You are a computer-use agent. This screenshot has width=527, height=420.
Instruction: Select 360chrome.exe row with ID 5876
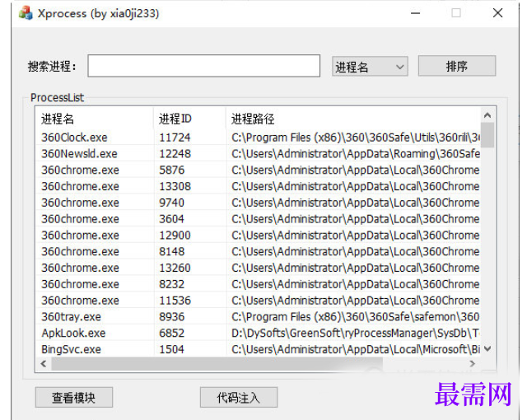pos(258,170)
